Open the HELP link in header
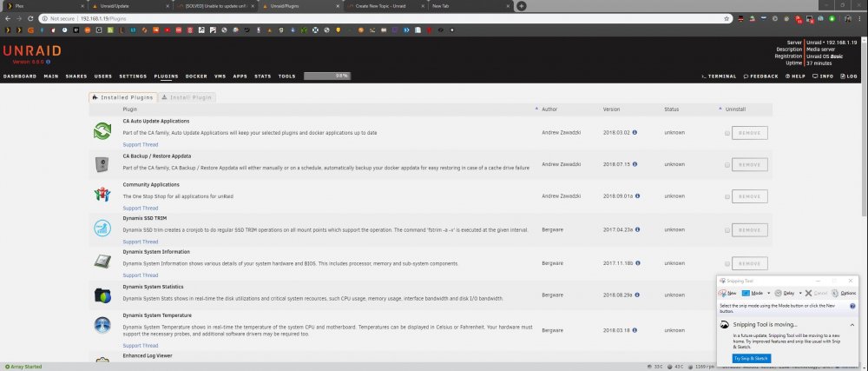 (x=795, y=76)
